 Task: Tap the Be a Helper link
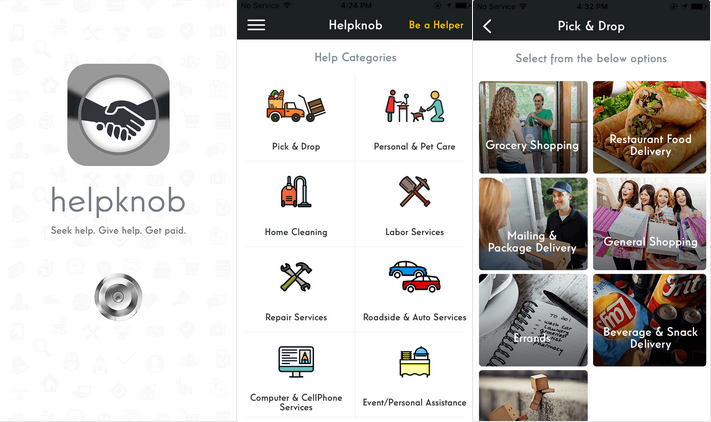pos(436,25)
